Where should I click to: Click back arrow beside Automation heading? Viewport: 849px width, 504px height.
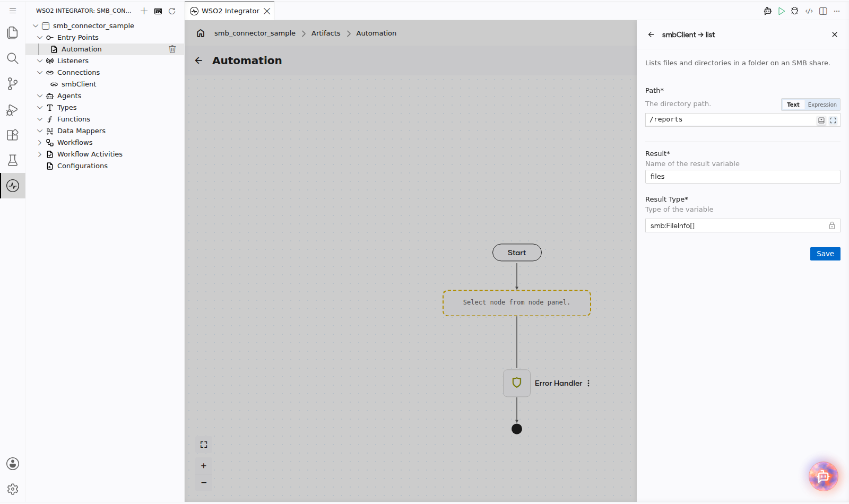[x=198, y=60]
